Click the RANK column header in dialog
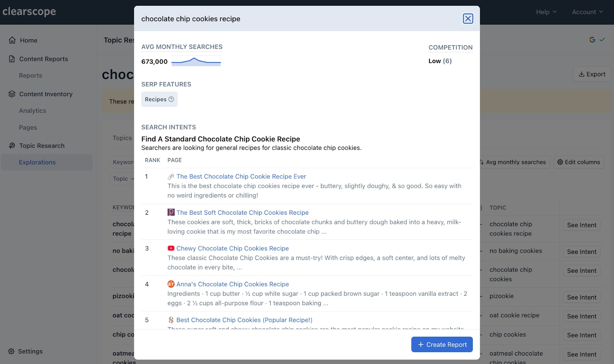This screenshot has height=364, width=614. pos(152,160)
